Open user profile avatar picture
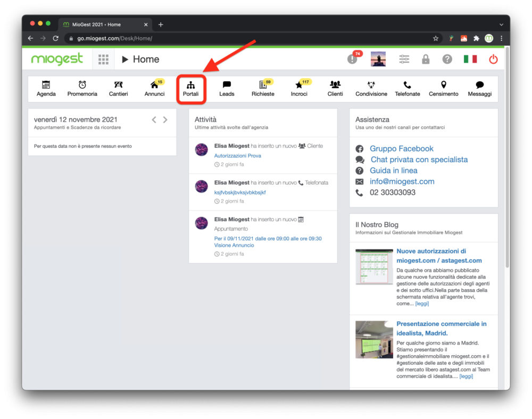 click(378, 59)
